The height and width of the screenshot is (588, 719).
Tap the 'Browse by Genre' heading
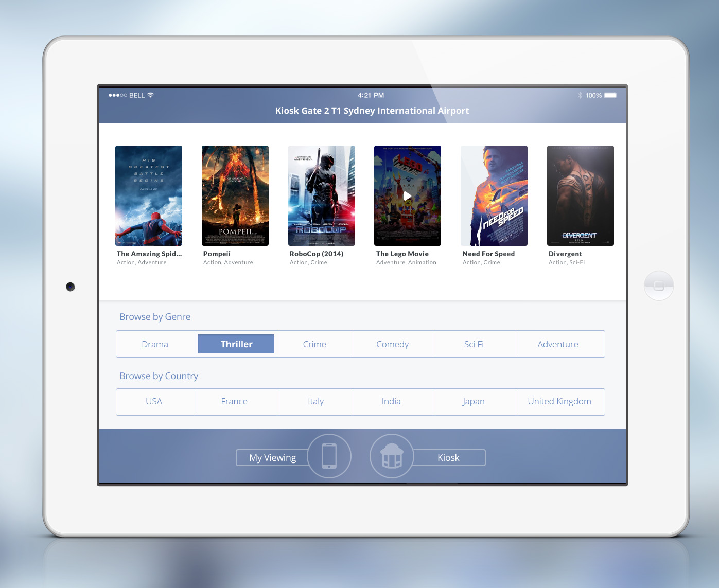click(x=155, y=317)
